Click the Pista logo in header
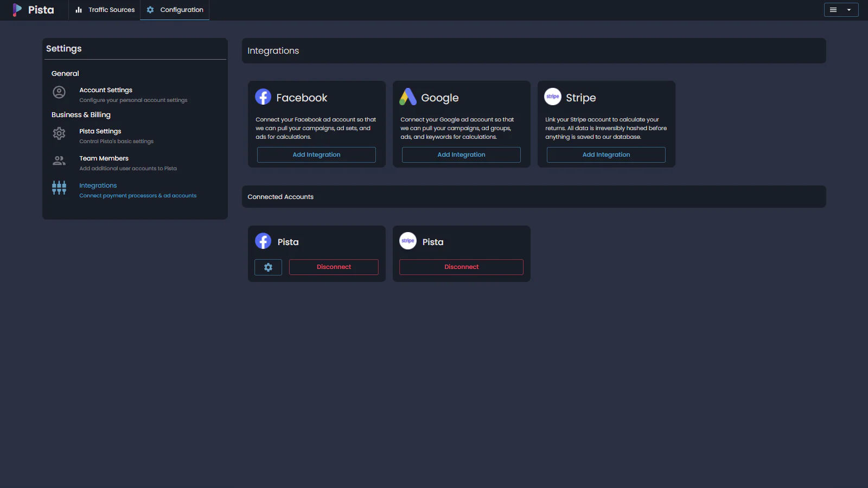 coord(33,10)
